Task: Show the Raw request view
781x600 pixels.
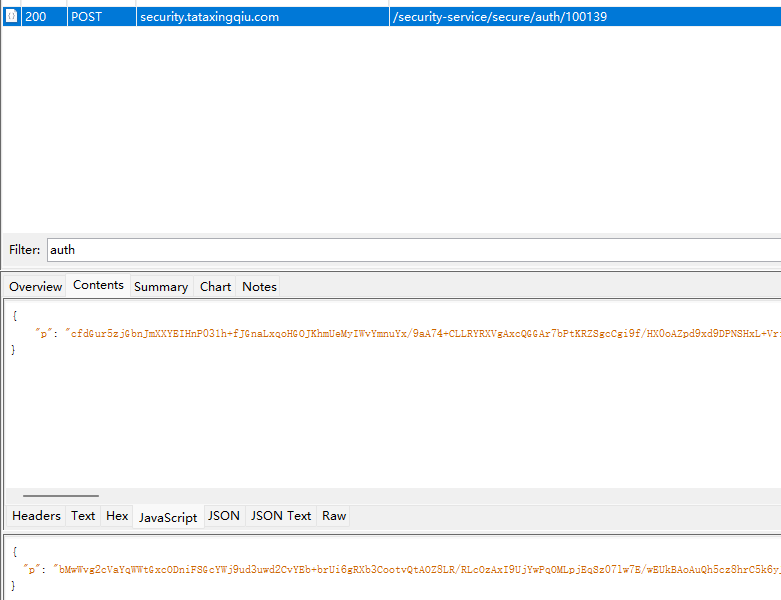Action: 334,516
